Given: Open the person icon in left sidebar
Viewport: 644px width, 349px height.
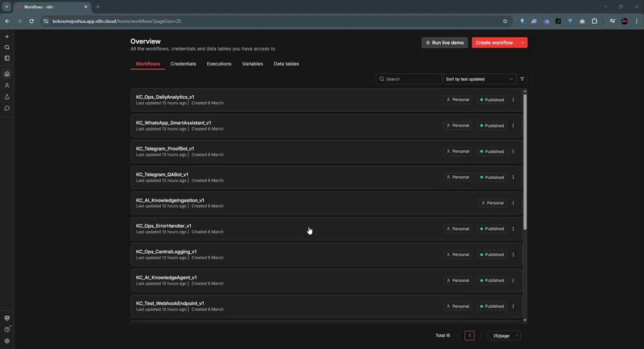Looking at the screenshot, I should tap(7, 85).
